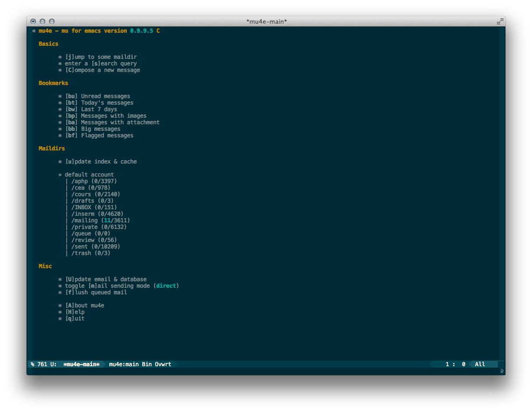Open the /aphp (0/3397) maildir
Viewport: 532px width, 412px height.
point(94,181)
